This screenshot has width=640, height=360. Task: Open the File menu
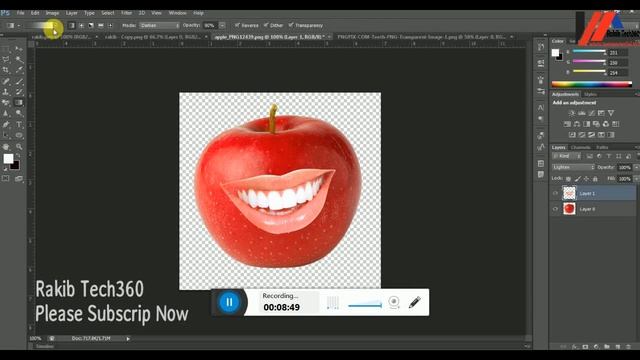pyautogui.click(x=20, y=13)
